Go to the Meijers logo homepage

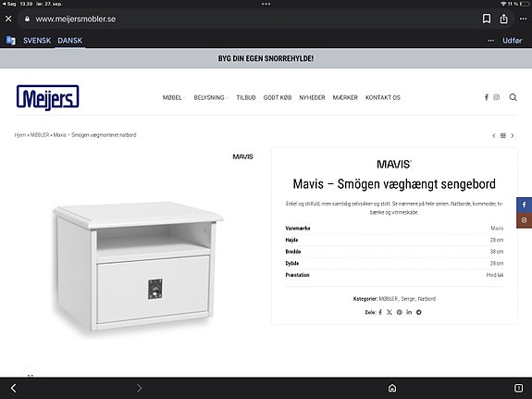[48, 97]
